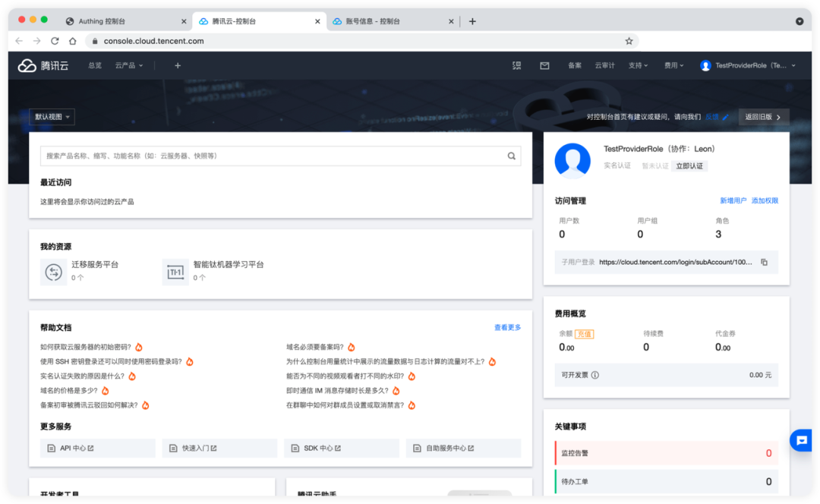Navigate back in browser
Screen dimensions: 820x504
[x=19, y=41]
